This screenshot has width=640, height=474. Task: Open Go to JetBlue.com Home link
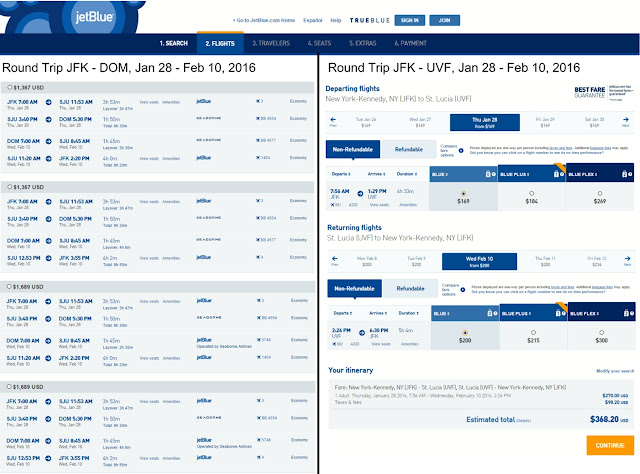pyautogui.click(x=264, y=20)
